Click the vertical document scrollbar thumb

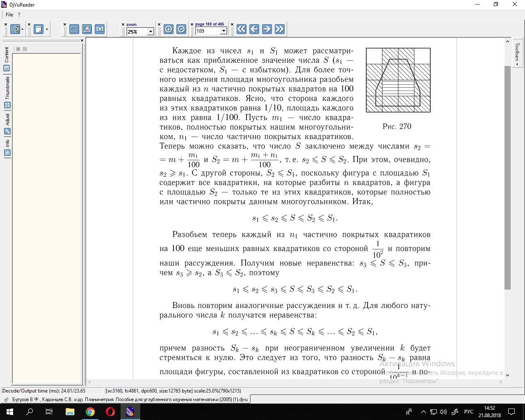pos(507,176)
